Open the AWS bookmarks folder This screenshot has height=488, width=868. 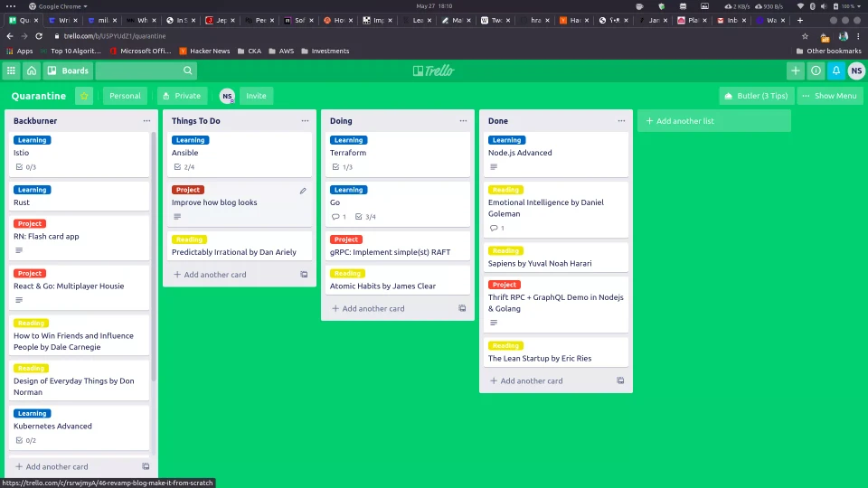pos(281,51)
